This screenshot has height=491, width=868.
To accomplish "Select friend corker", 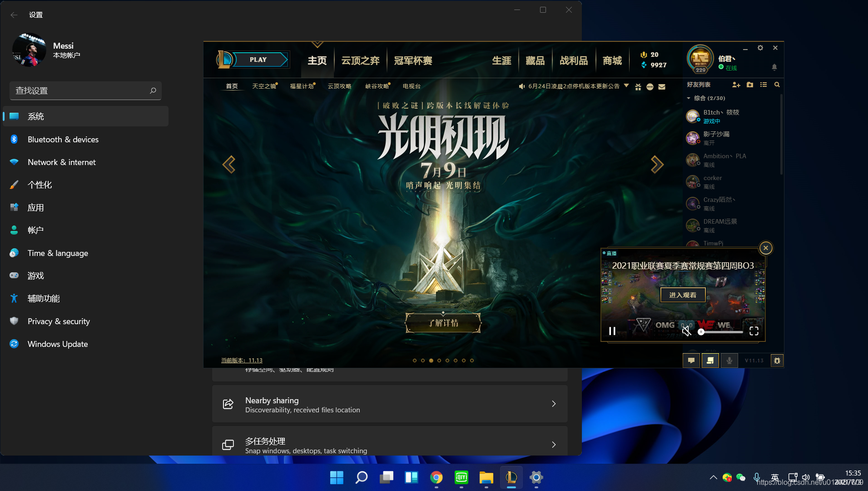I will [730, 181].
